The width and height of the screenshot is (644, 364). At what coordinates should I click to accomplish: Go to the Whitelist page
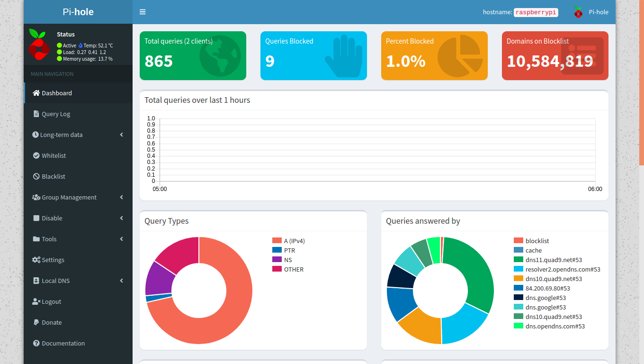(78, 155)
